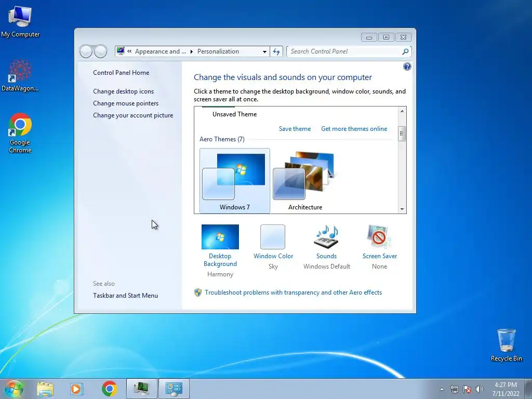Click the Sounds link text
This screenshot has width=532, height=399.
click(x=326, y=256)
